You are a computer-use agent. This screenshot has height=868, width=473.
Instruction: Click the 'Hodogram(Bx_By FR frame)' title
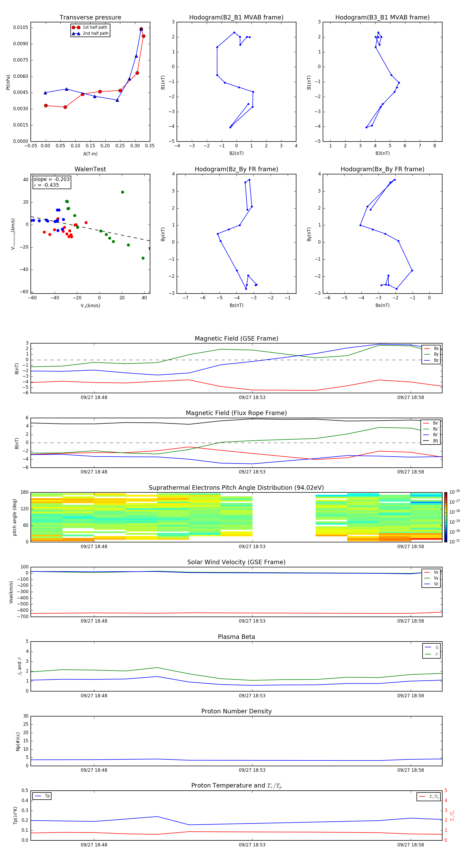pyautogui.click(x=382, y=169)
